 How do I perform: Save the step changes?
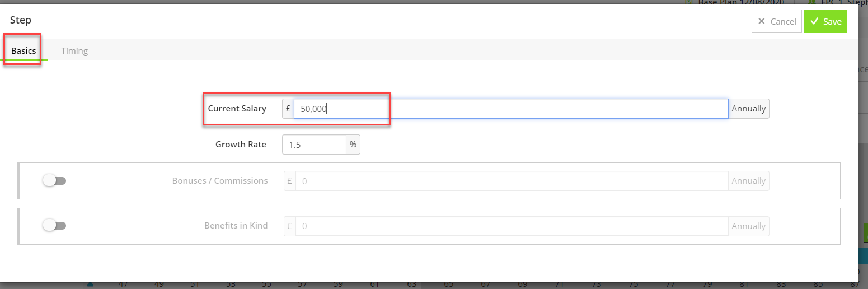click(x=825, y=21)
